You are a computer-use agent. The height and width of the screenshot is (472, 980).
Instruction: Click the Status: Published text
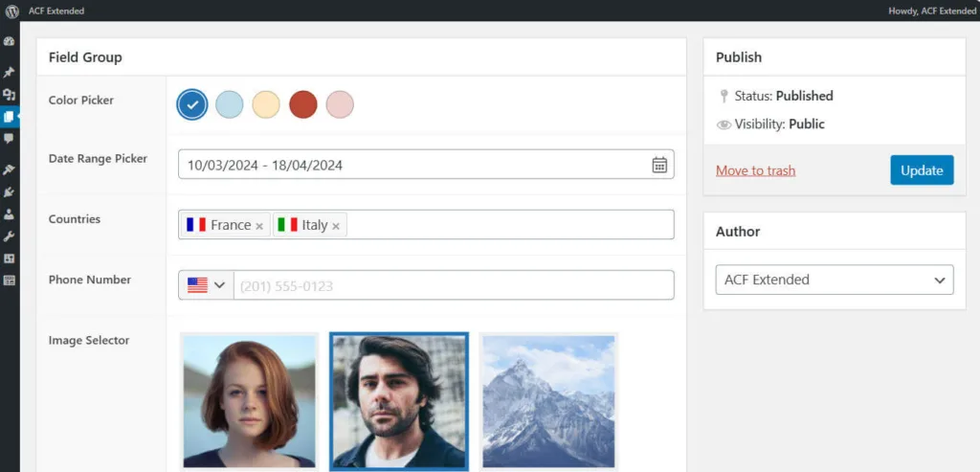click(x=784, y=97)
